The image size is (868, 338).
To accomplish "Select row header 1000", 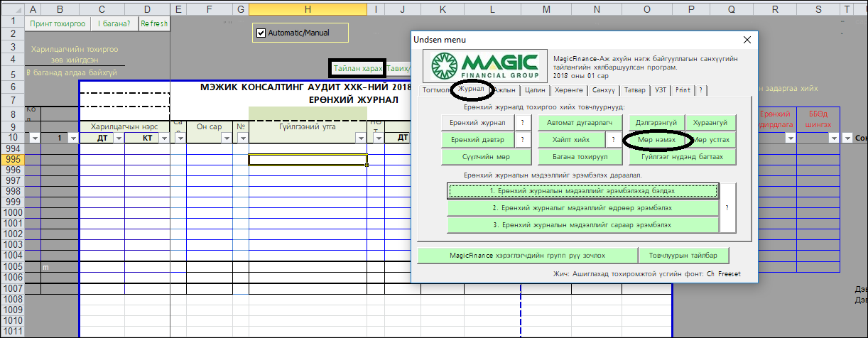I will (11, 213).
